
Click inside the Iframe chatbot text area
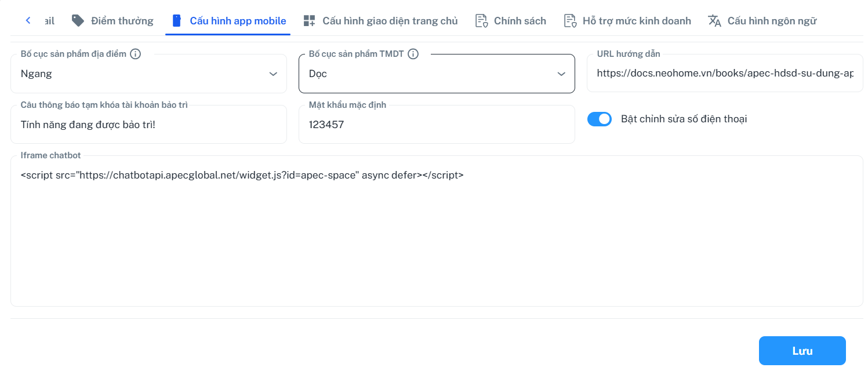[437, 231]
